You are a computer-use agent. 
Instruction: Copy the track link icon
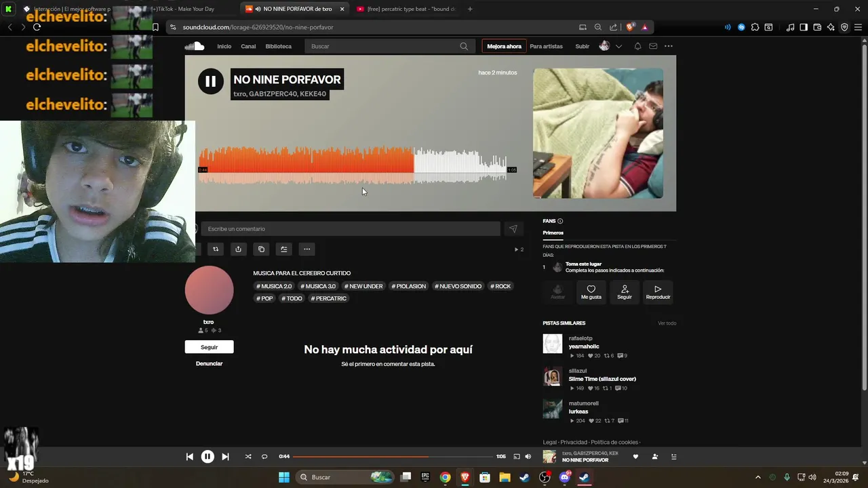(261, 249)
